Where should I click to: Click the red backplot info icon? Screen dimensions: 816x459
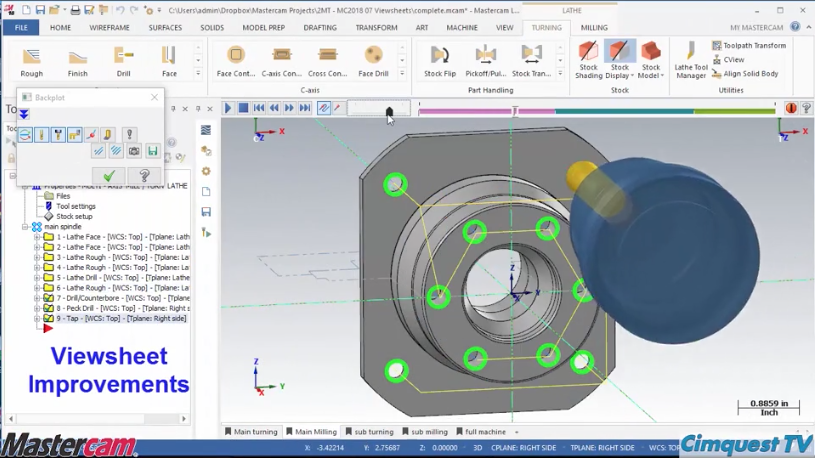tap(791, 108)
